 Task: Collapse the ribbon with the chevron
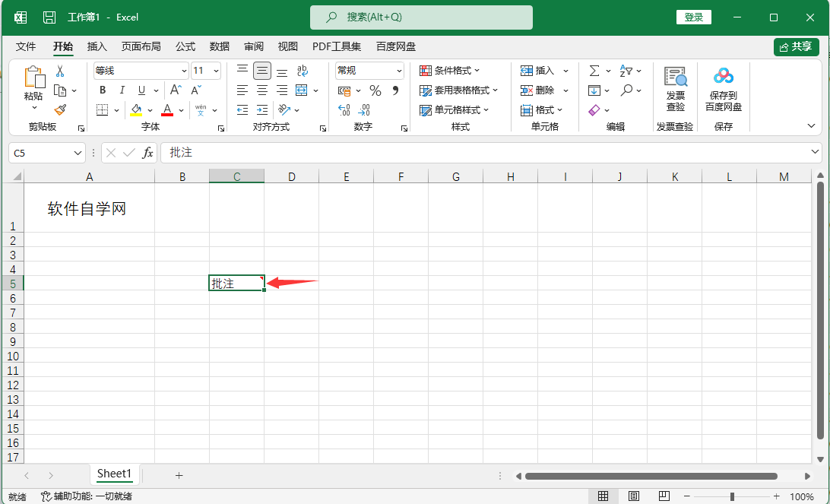(x=811, y=126)
